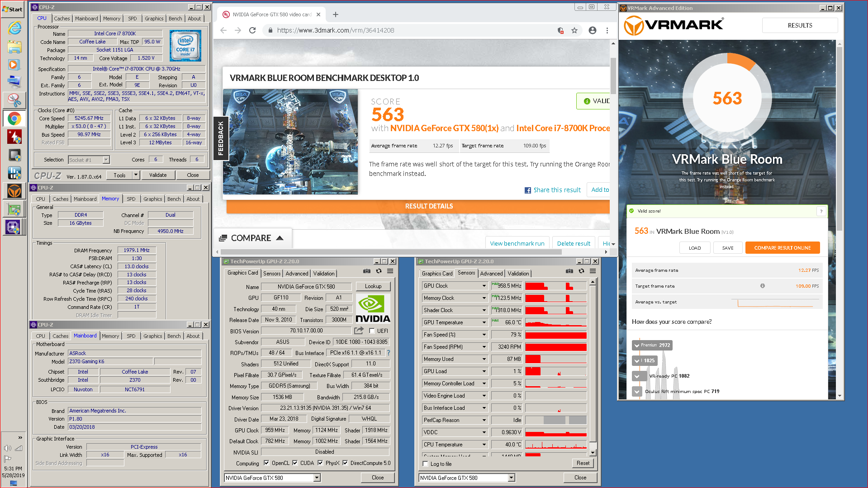Reload the 3dmark page
Screen dimensions: 868x488
pyautogui.click(x=252, y=30)
